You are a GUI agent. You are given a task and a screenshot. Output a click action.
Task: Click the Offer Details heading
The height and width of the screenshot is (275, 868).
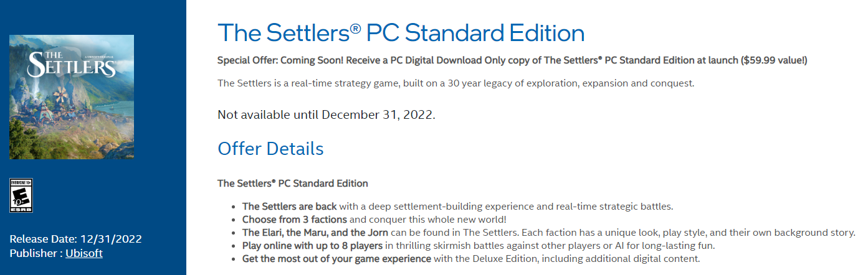pyautogui.click(x=270, y=149)
